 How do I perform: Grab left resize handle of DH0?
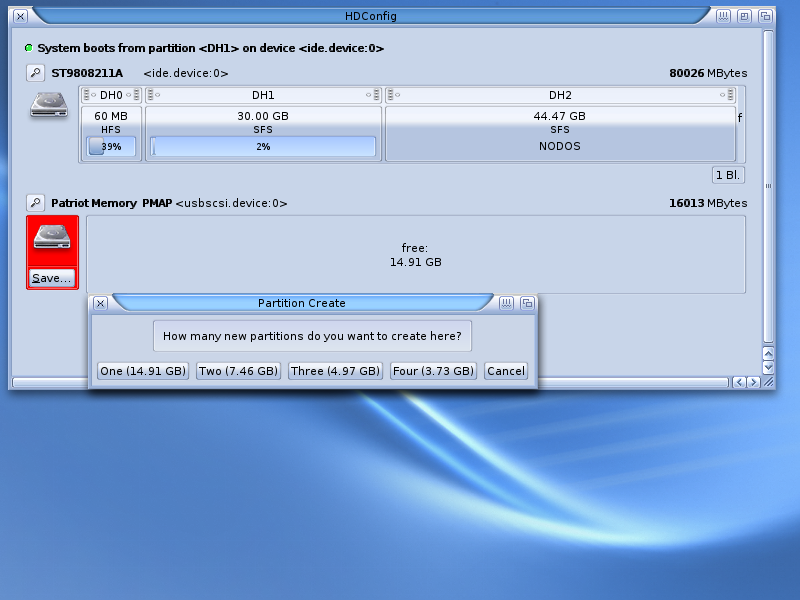click(x=86, y=95)
